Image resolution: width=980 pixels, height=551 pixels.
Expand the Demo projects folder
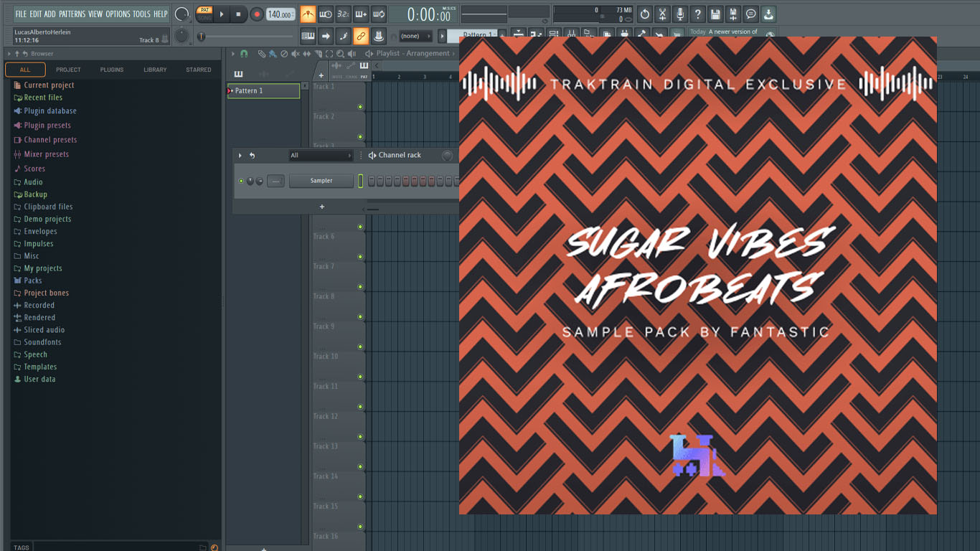pos(47,219)
